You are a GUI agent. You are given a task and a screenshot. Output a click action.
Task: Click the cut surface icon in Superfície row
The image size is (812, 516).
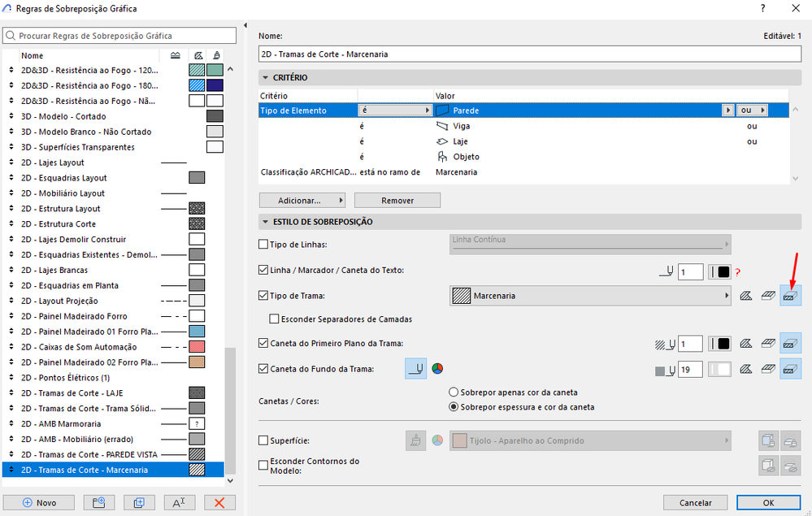click(x=790, y=441)
